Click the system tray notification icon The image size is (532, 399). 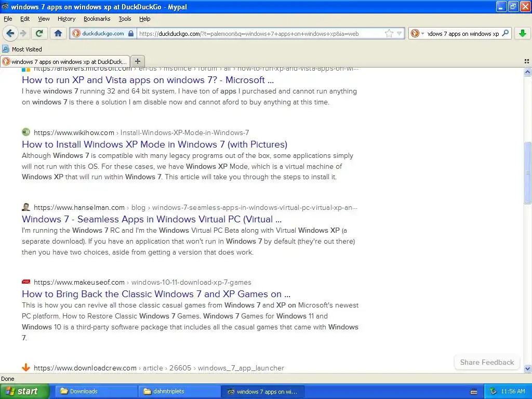494,391
